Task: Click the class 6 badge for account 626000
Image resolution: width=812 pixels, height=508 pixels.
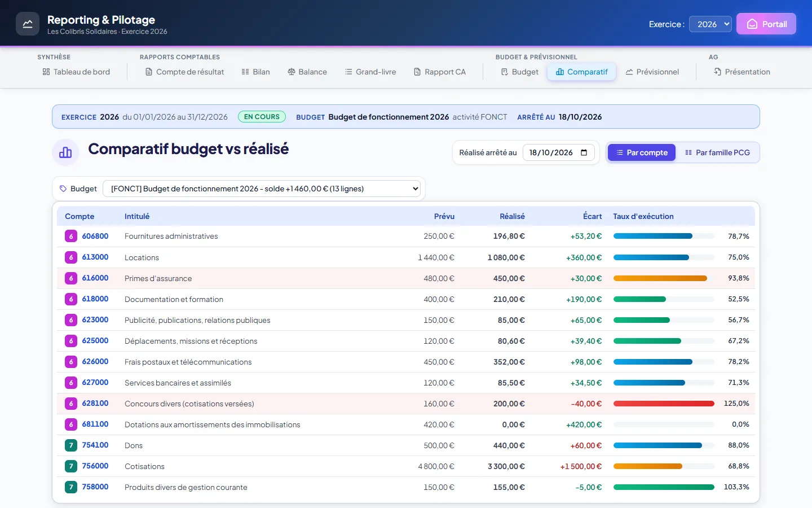Action: coord(71,362)
